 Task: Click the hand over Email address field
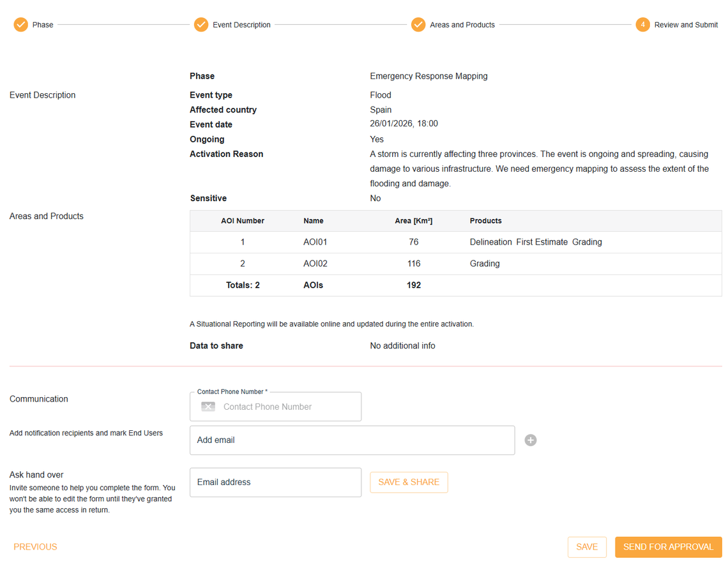275,483
